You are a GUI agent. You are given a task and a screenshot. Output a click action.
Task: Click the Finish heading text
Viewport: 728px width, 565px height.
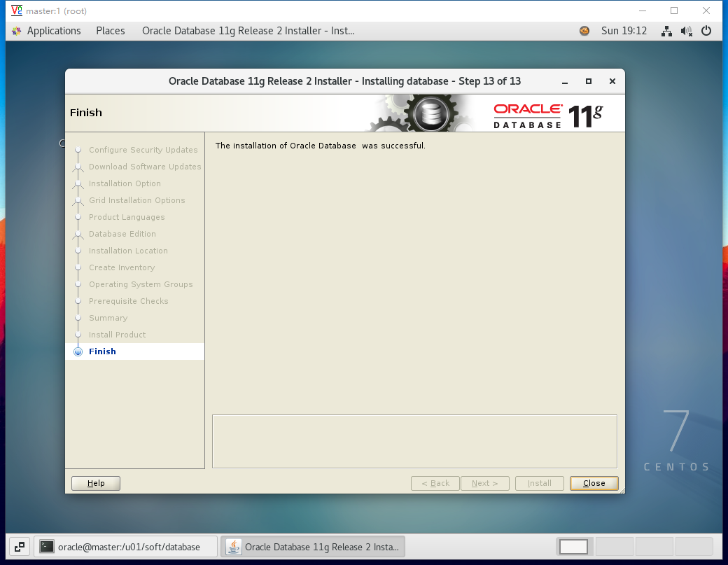tap(86, 113)
